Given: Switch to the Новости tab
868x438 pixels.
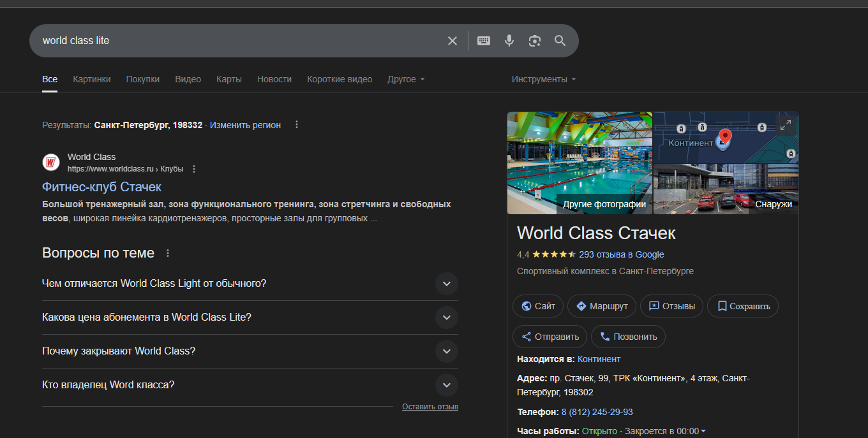Looking at the screenshot, I should pos(274,79).
